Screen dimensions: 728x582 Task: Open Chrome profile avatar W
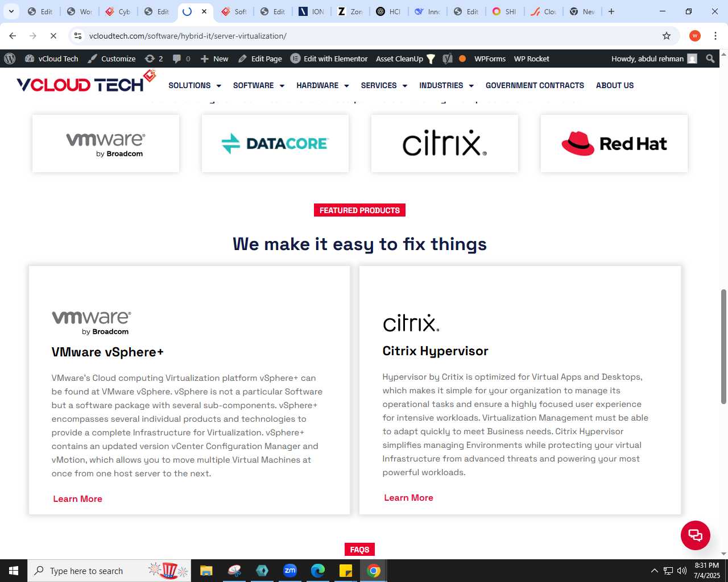point(695,36)
